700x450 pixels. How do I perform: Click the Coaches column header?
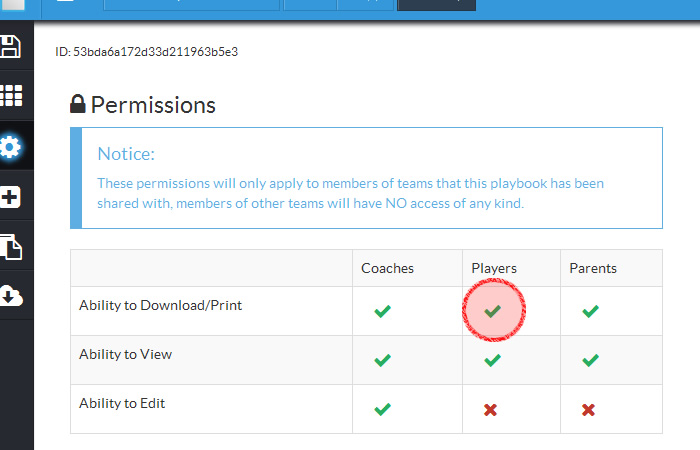click(x=387, y=268)
